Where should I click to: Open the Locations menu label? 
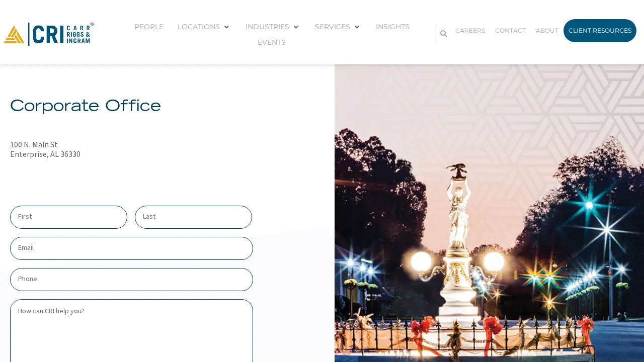199,27
